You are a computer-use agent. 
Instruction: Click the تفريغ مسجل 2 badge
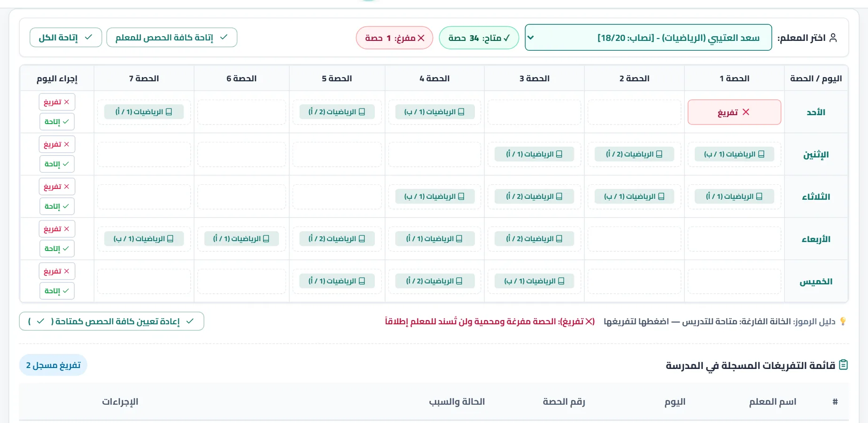point(53,365)
